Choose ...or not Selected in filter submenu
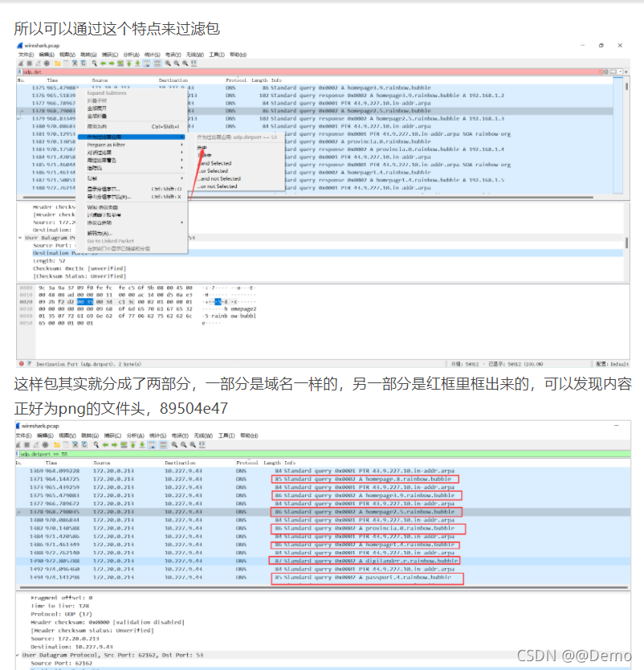Screen dimensions: 644x670 coord(218,186)
